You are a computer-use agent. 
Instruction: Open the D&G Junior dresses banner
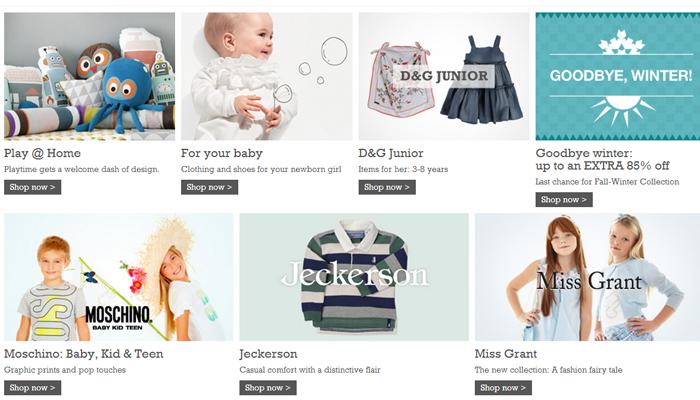coord(444,76)
